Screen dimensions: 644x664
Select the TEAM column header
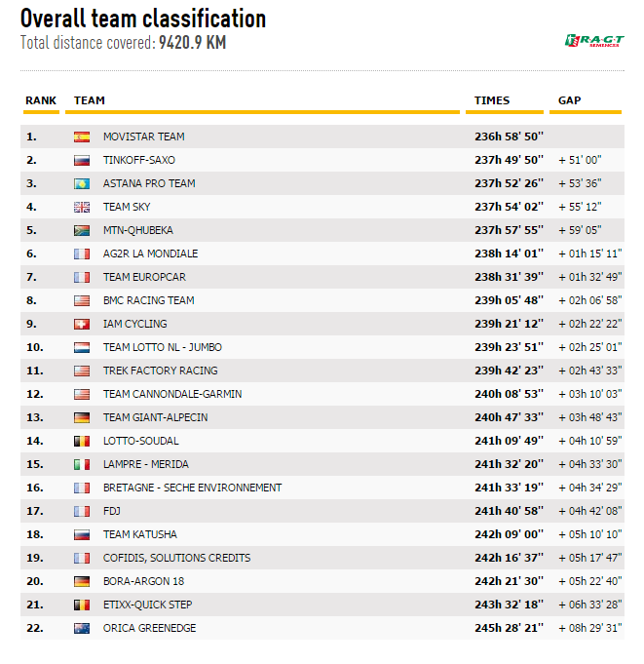tap(90, 100)
